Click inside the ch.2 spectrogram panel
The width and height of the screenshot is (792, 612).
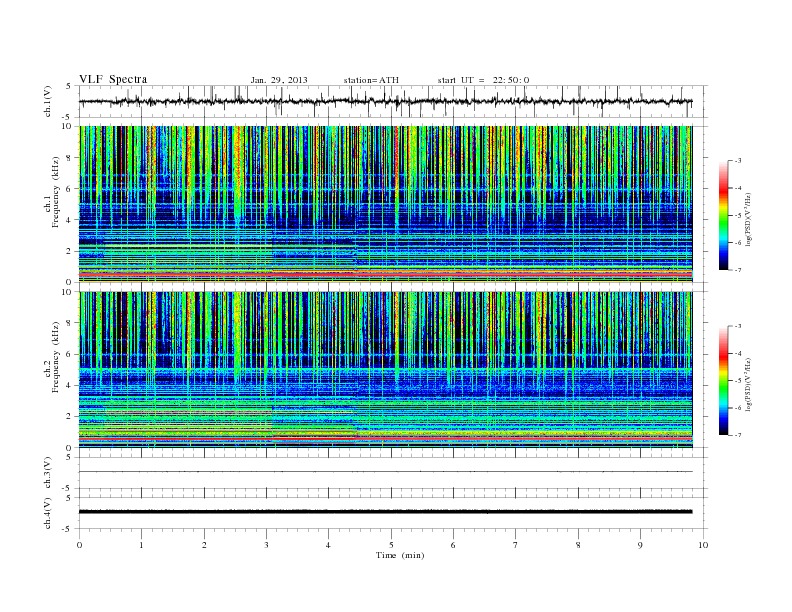pos(385,370)
